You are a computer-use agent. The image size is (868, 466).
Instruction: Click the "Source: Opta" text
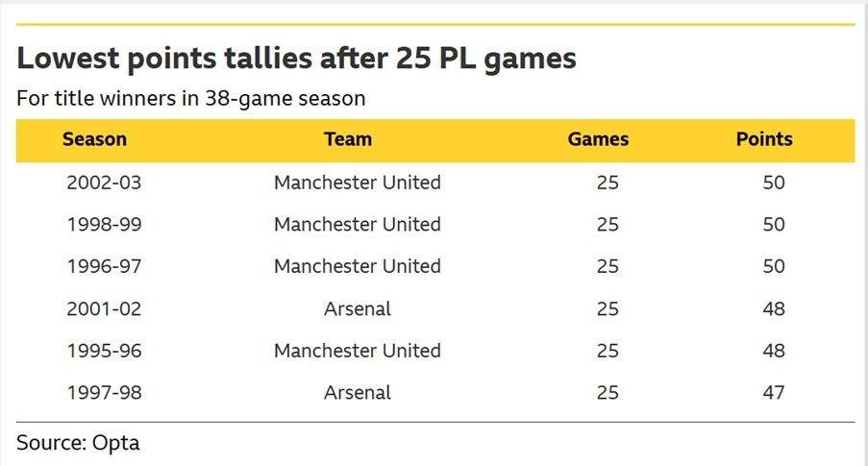click(78, 443)
